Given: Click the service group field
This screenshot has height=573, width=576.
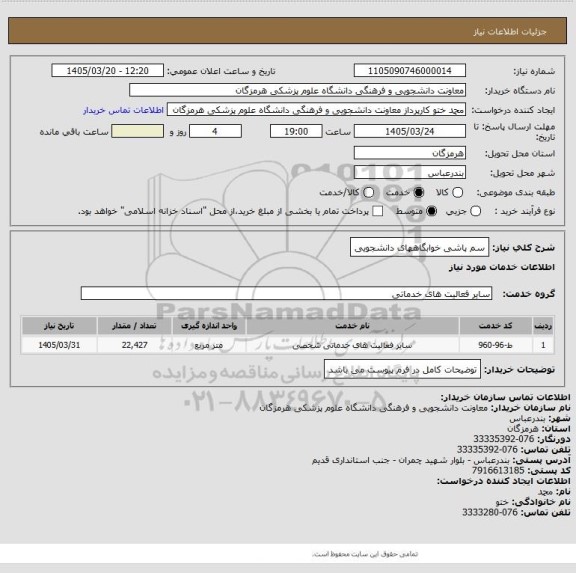Looking at the screenshot, I should tap(286, 293).
